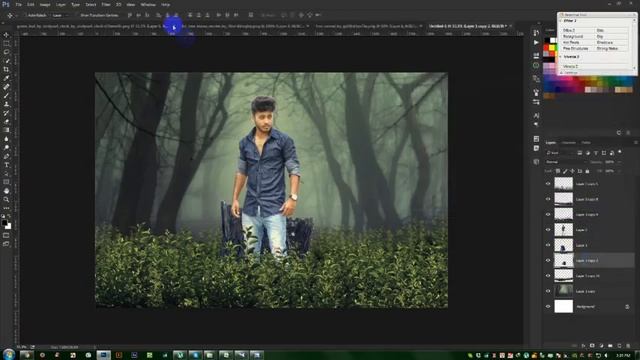The height and width of the screenshot is (360, 640).
Task: Select the Brush tool
Action: click(x=6, y=95)
